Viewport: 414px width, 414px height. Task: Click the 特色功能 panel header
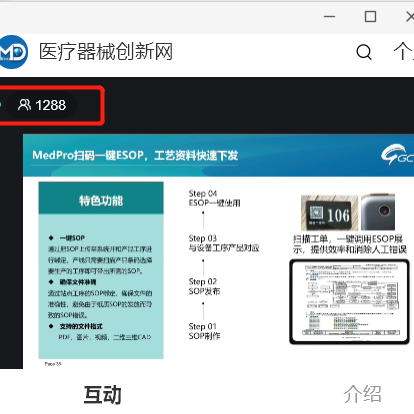(x=101, y=198)
